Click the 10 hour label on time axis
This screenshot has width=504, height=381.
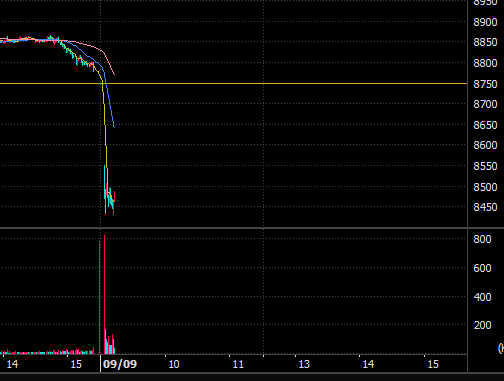tap(174, 364)
